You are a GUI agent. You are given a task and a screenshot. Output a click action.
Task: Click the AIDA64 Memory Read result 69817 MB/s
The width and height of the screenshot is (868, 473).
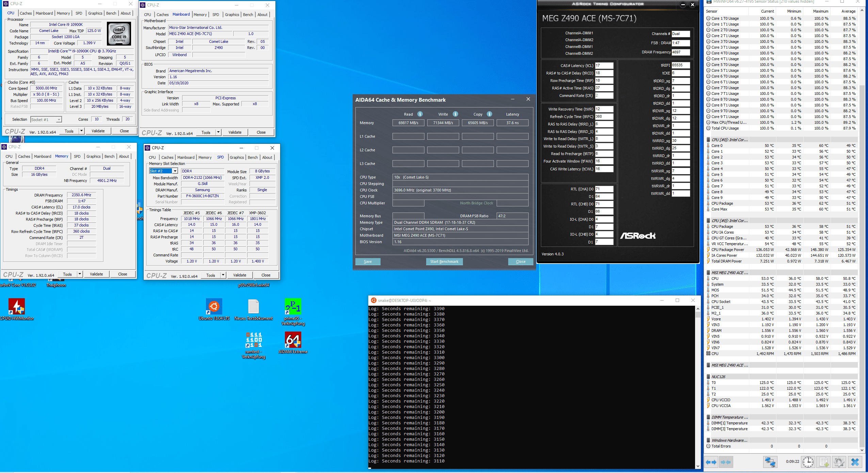[x=408, y=123]
